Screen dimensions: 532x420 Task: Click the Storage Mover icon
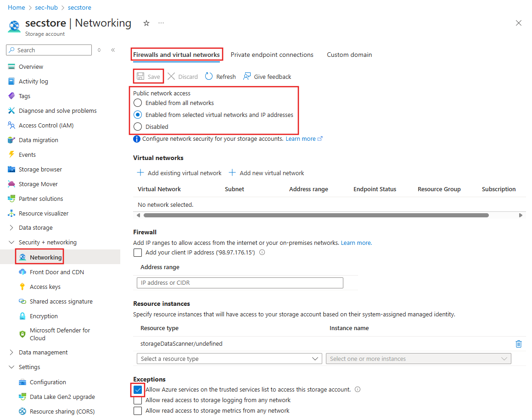[x=11, y=184]
